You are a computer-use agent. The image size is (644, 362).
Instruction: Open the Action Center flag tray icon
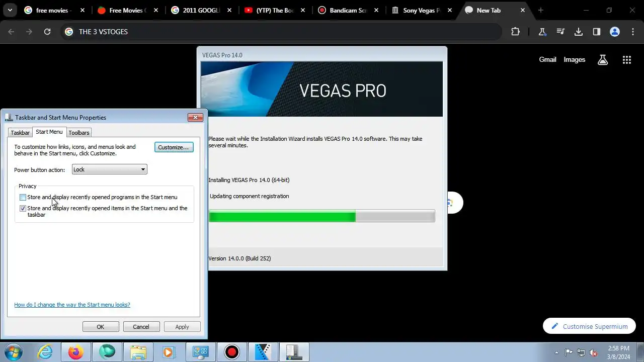click(569, 352)
